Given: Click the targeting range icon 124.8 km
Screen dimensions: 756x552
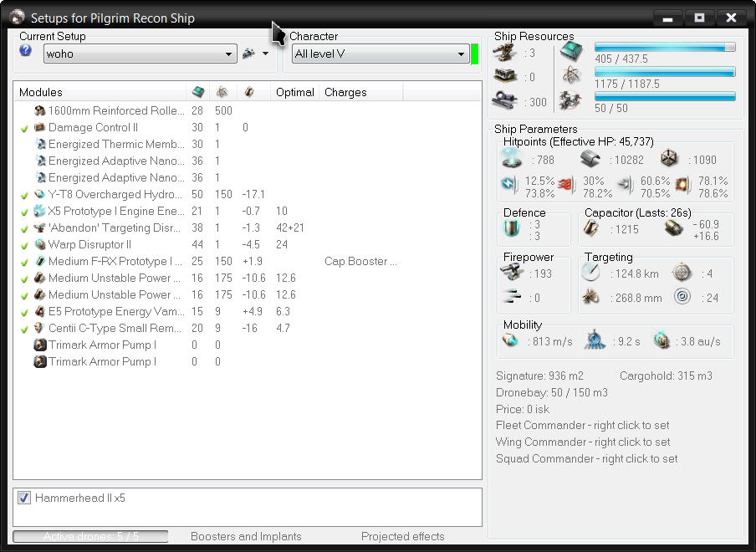Looking at the screenshot, I should [590, 273].
